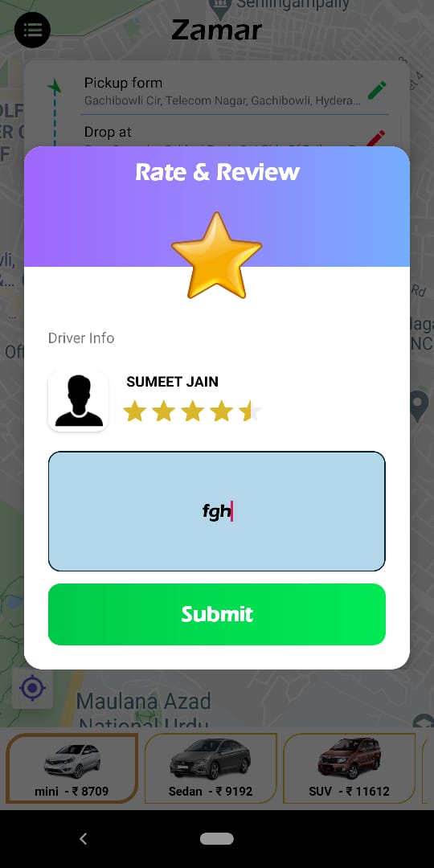Image resolution: width=434 pixels, height=868 pixels.
Task: Set rating to the fifth star
Action: (x=250, y=411)
